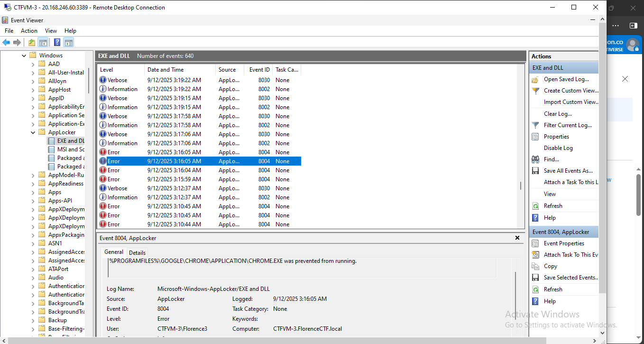The width and height of the screenshot is (644, 344).
Task: Select the Information event at 3:12:37 AM
Action: pyautogui.click(x=199, y=197)
